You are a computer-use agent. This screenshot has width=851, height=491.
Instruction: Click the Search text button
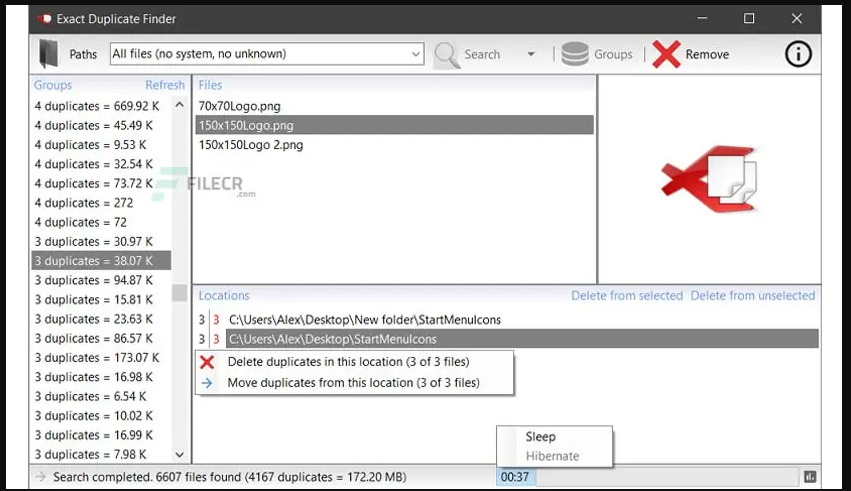click(x=482, y=54)
